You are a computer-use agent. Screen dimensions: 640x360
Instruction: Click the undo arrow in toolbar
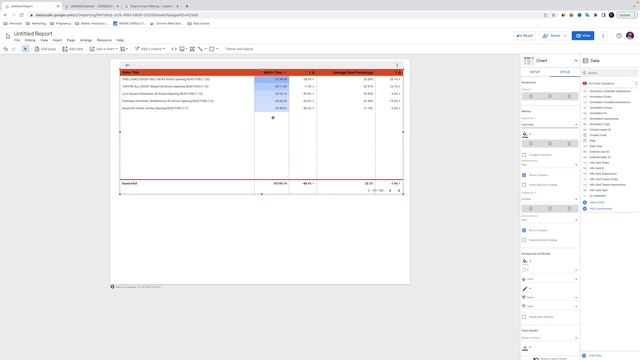[6, 49]
